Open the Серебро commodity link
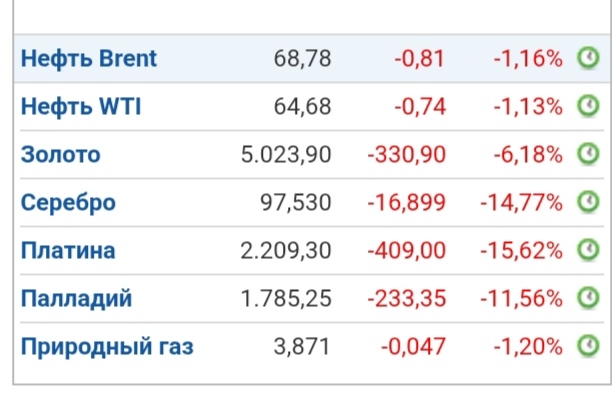This screenshot has height=417, width=612. coord(68,203)
